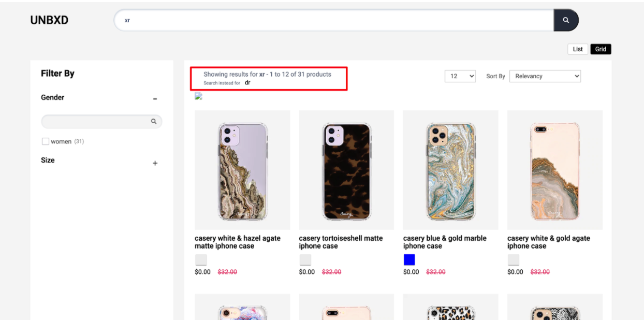Viewport: 644px width, 320px height.
Task: Open blue & gold marble case thumbnail
Action: 451,170
